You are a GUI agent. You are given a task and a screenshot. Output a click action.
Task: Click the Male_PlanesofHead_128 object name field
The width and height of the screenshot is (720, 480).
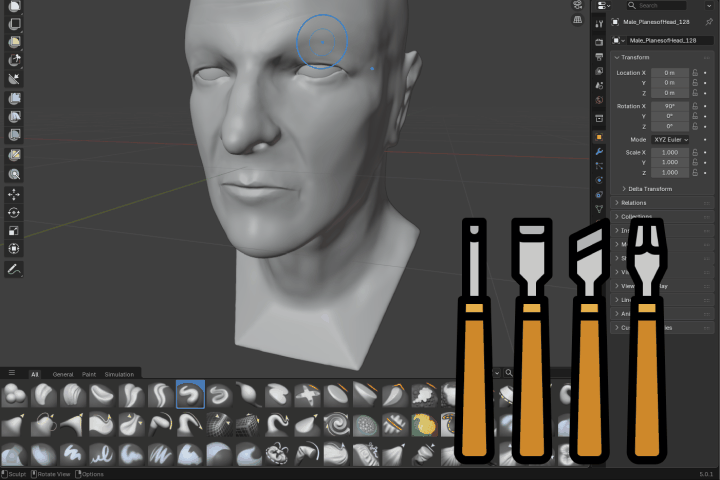[x=670, y=40]
